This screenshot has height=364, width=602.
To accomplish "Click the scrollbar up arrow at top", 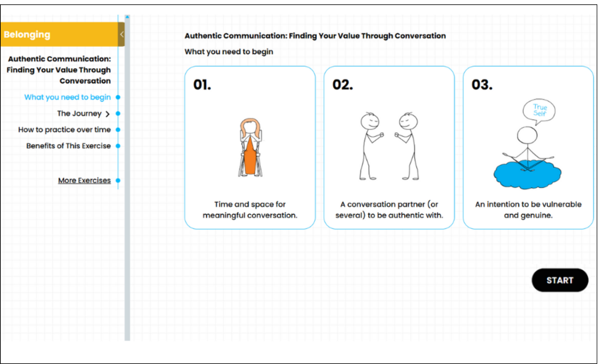I will click(x=127, y=17).
